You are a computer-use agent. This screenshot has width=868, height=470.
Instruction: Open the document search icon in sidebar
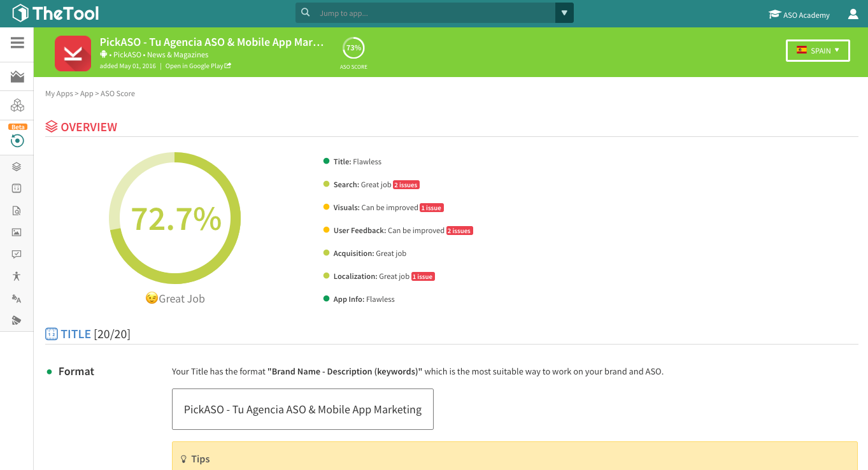(17, 211)
